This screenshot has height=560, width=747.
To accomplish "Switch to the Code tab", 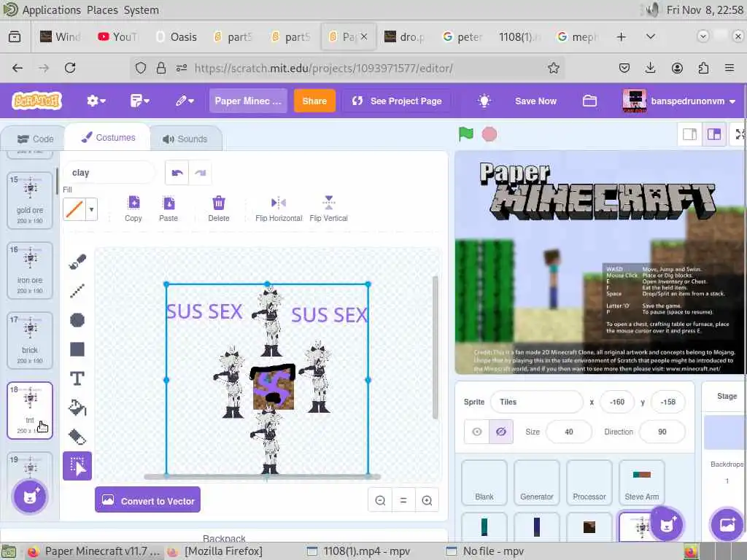I will tap(35, 139).
